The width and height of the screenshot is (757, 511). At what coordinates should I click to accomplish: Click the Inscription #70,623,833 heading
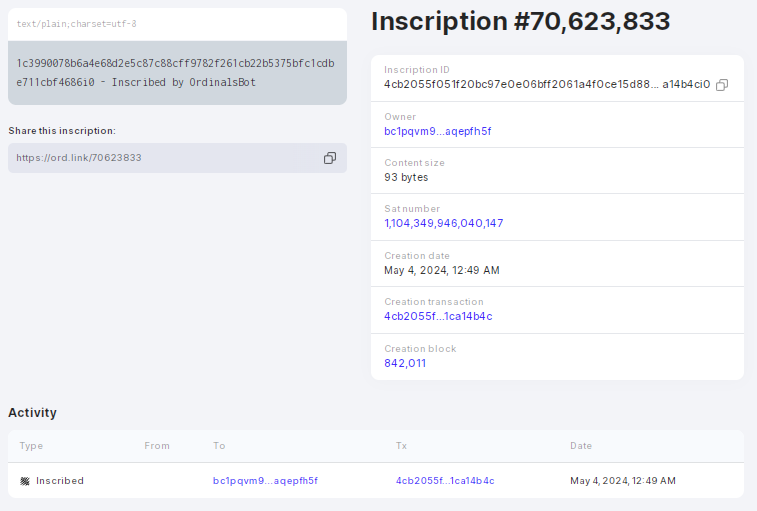pos(520,21)
